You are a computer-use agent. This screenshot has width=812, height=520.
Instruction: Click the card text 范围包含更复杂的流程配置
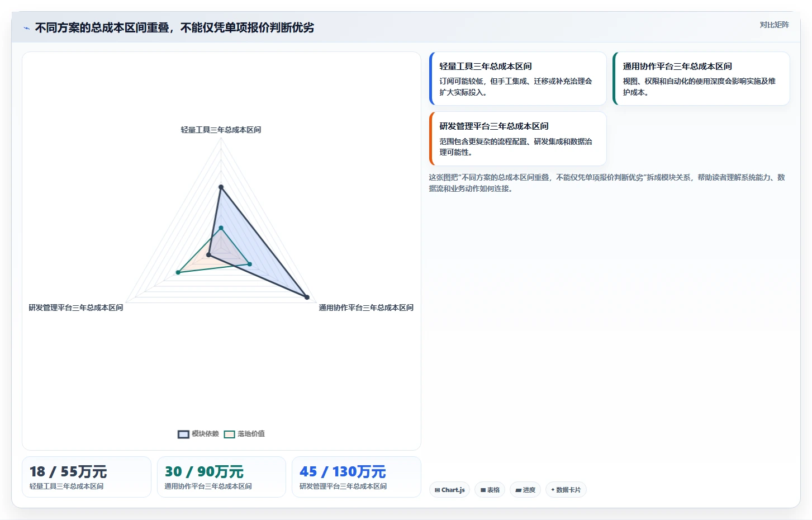tap(515, 147)
